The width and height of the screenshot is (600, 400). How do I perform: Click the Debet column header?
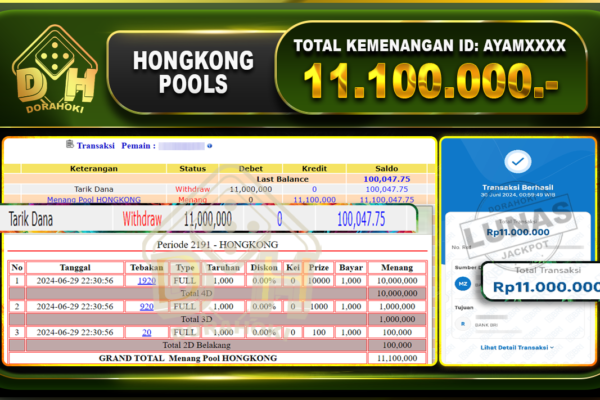point(251,168)
